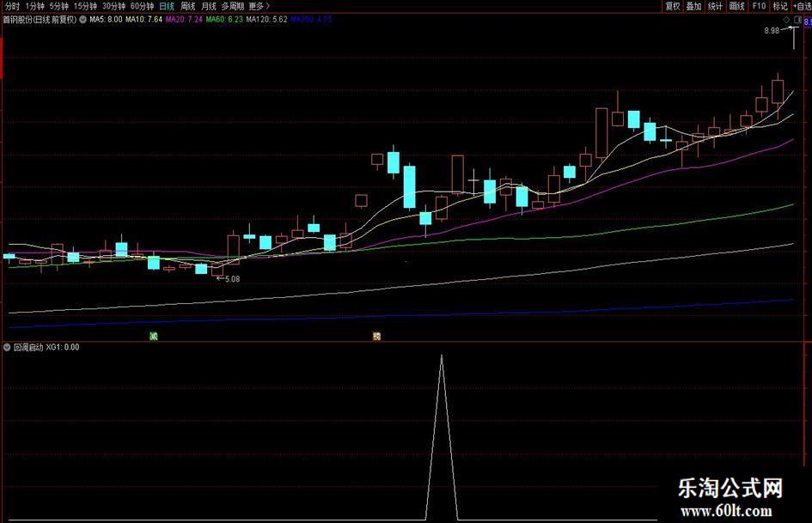Switch to the 月线 monthly chart

click(209, 6)
